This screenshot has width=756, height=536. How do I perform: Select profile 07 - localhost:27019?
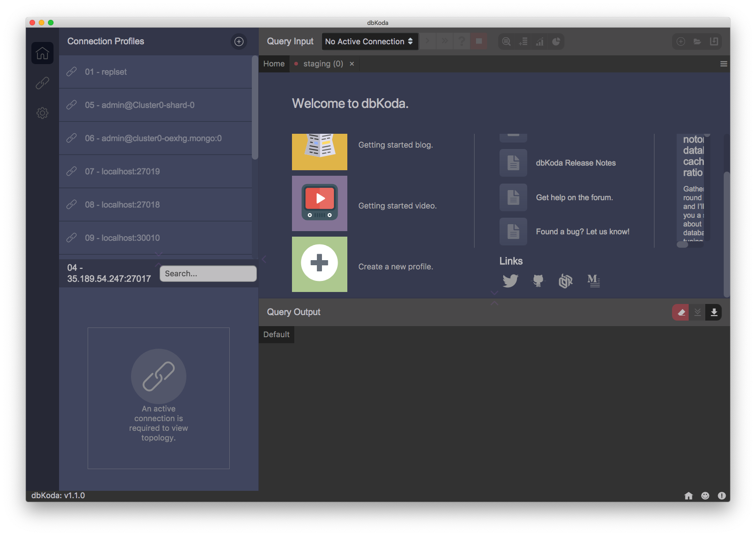155,172
